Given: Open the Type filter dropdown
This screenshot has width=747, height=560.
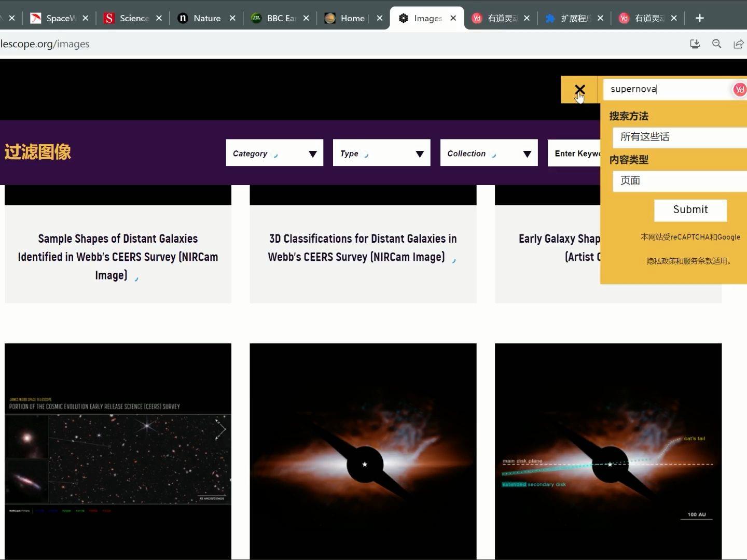Looking at the screenshot, I should (x=382, y=153).
